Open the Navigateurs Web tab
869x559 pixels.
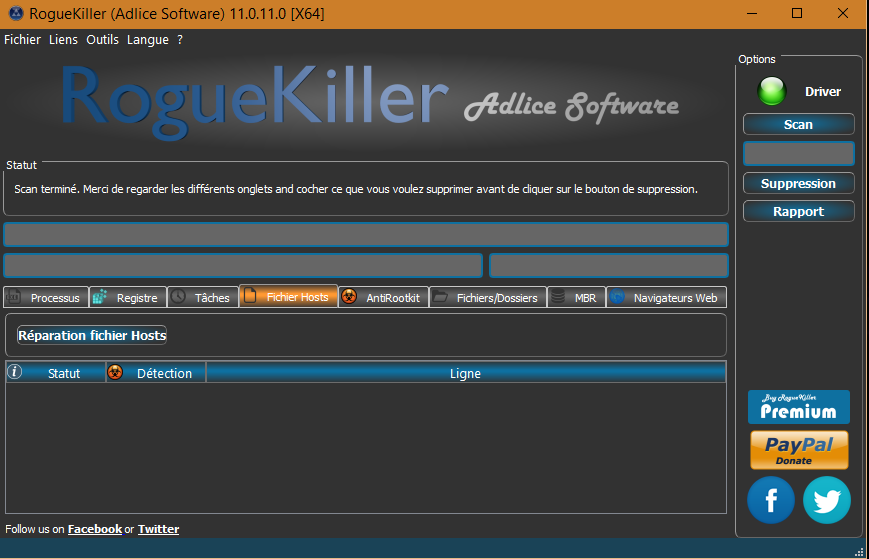666,298
